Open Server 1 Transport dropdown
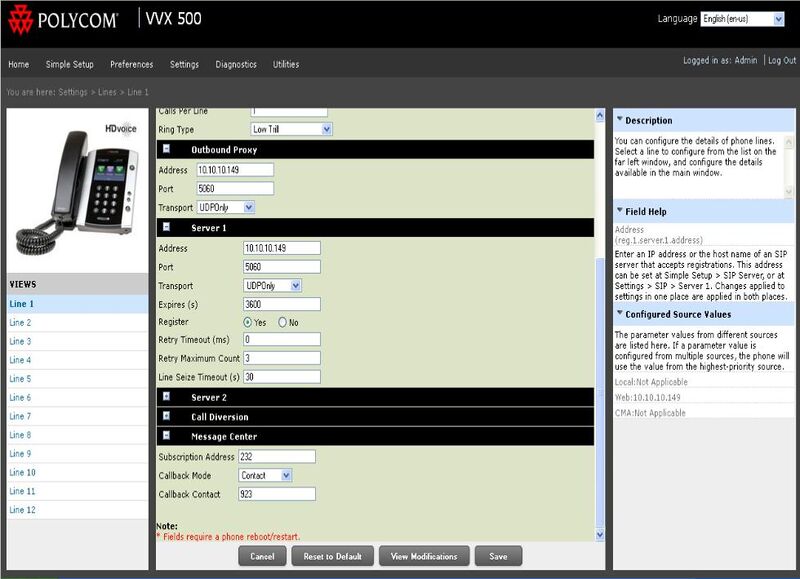 tap(272, 285)
